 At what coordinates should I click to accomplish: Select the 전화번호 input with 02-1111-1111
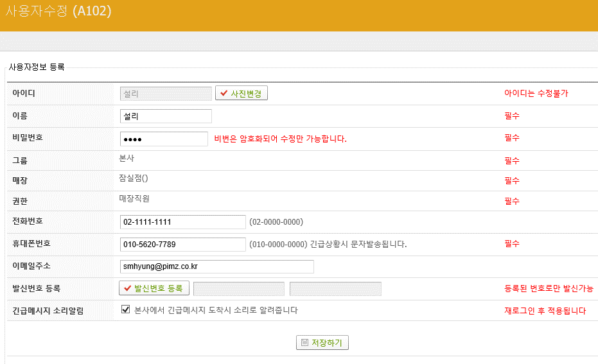click(182, 222)
